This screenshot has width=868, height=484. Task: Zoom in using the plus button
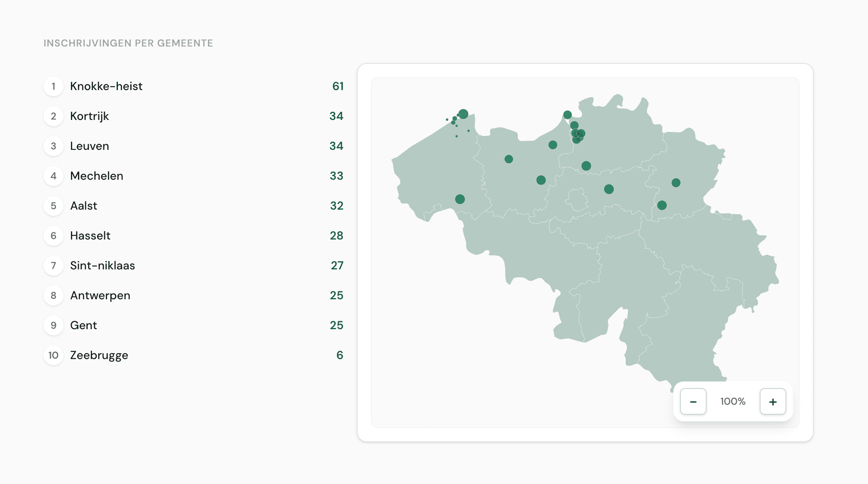[x=772, y=401]
